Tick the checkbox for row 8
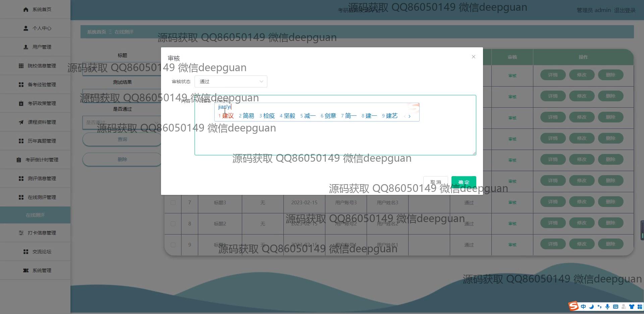The height and width of the screenshot is (314, 644). 173,224
